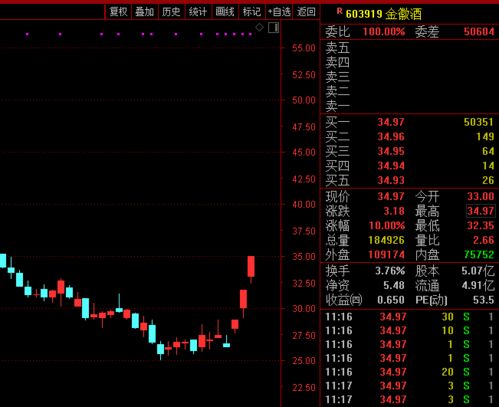Click the red R icon beside stock code
This screenshot has width=499, height=407.
(339, 11)
